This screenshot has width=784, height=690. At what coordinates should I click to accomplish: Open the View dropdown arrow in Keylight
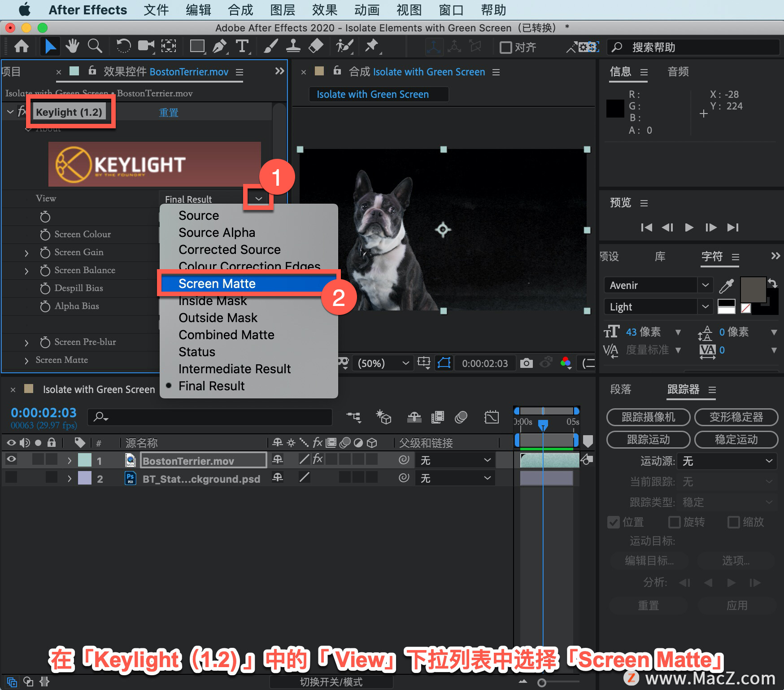tap(259, 199)
